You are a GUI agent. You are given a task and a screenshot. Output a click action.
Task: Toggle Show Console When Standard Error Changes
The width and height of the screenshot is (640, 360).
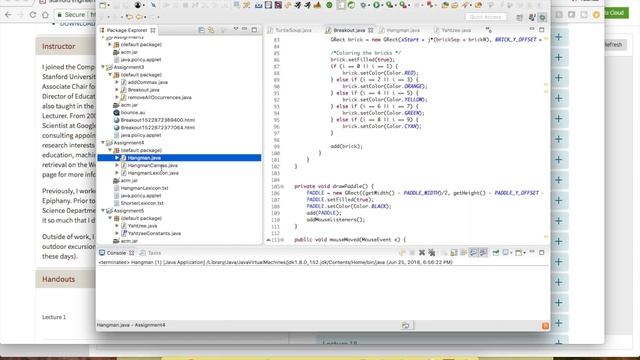(x=483, y=253)
